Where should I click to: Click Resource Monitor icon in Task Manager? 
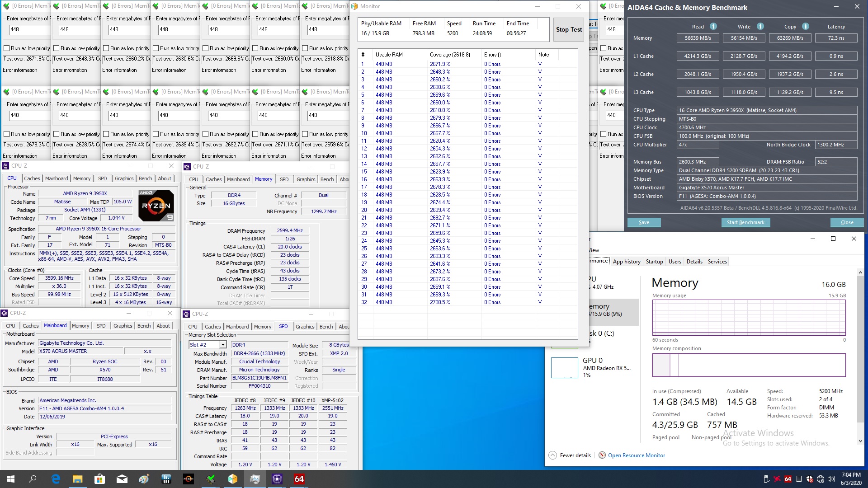pos(602,455)
